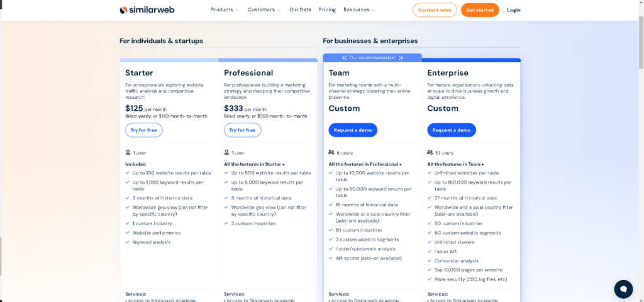Click the Contact sales button
644x302 pixels.
pos(435,10)
